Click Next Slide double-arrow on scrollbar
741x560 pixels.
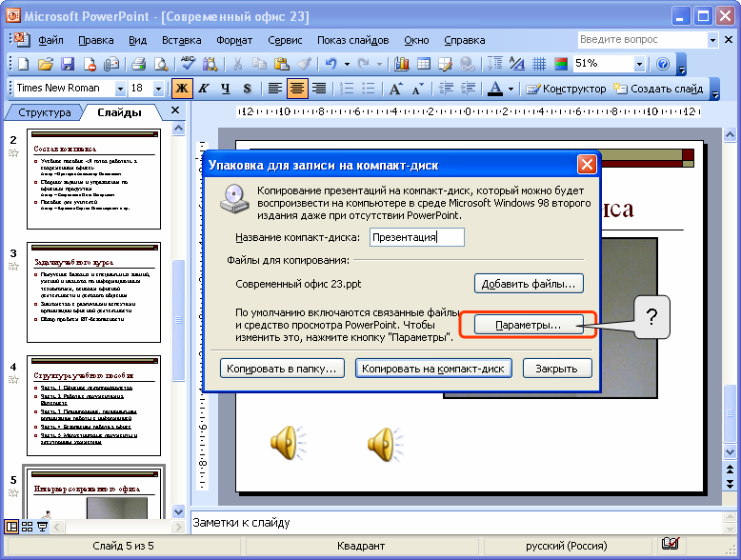(730, 485)
